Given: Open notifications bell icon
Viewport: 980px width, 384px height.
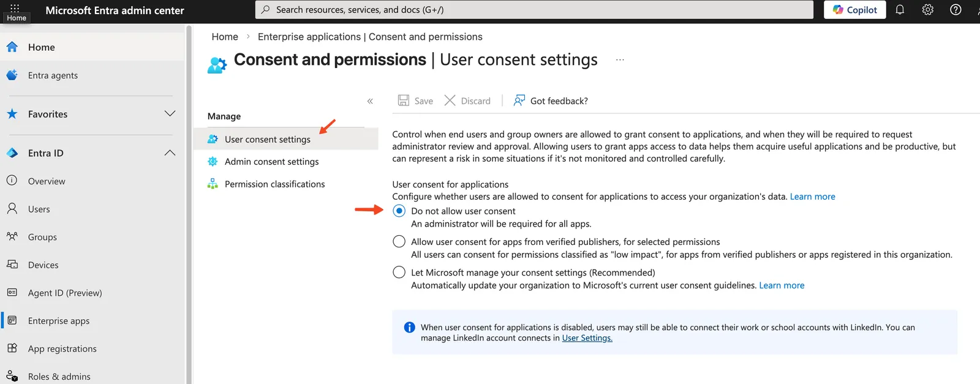Looking at the screenshot, I should [900, 10].
